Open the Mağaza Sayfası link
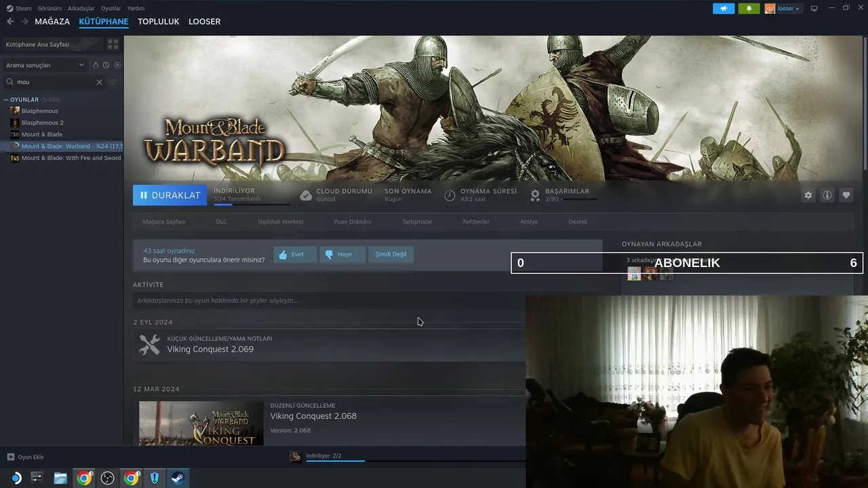 tap(164, 222)
